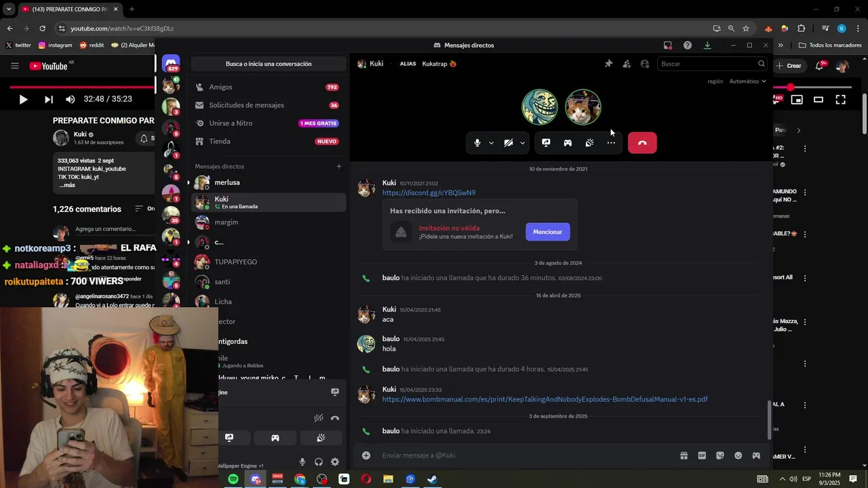868x488 pixels.
Task: Bookmark page with Chrome star icon
Action: 746,28
